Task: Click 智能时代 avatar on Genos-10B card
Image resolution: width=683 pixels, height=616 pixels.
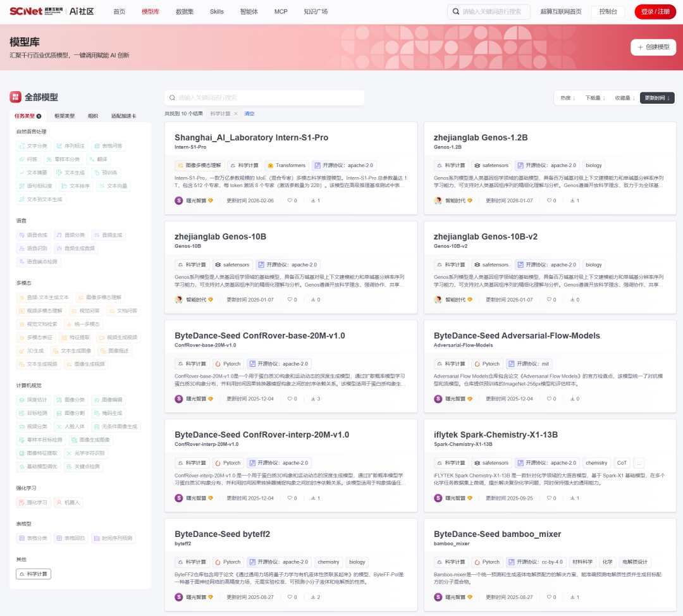Action: click(x=178, y=300)
